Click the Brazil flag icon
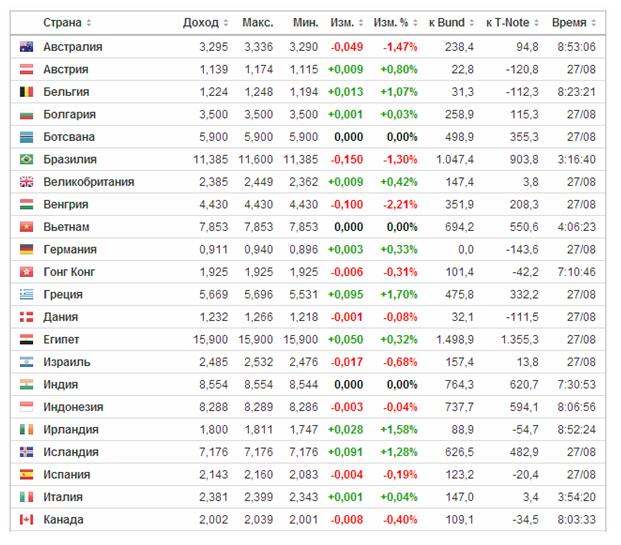 click(x=27, y=160)
